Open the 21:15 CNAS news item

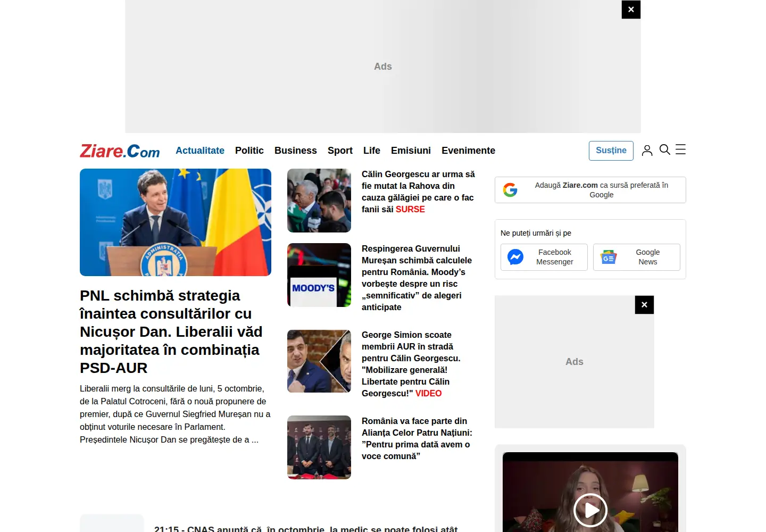pyautogui.click(x=306, y=529)
